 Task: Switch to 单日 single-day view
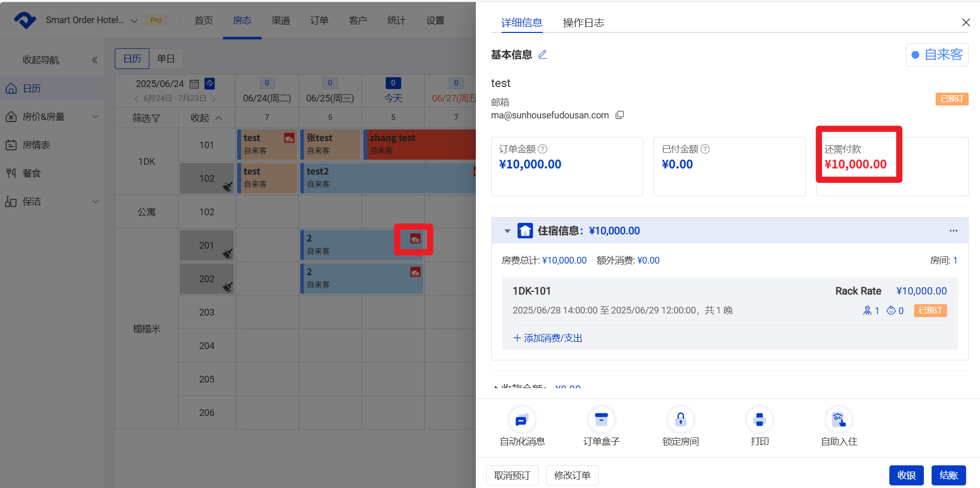tap(166, 59)
